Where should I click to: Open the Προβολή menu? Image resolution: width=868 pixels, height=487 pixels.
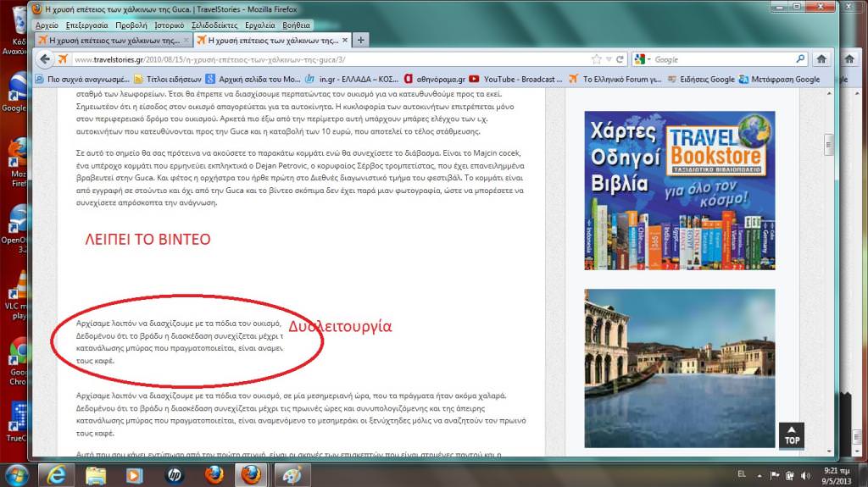131,25
